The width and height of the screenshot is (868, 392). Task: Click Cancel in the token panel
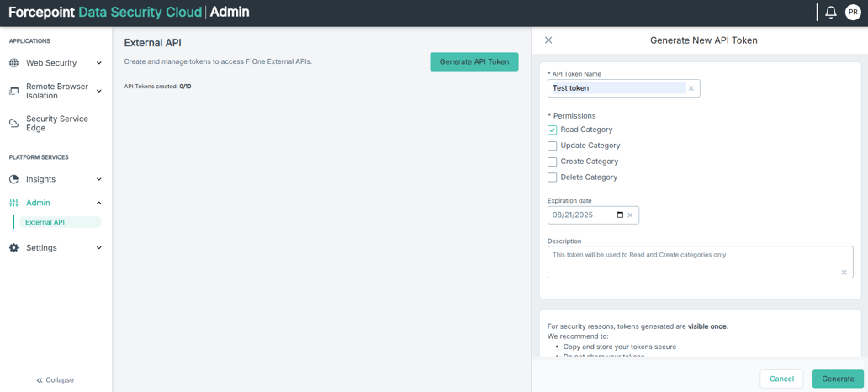click(x=781, y=379)
